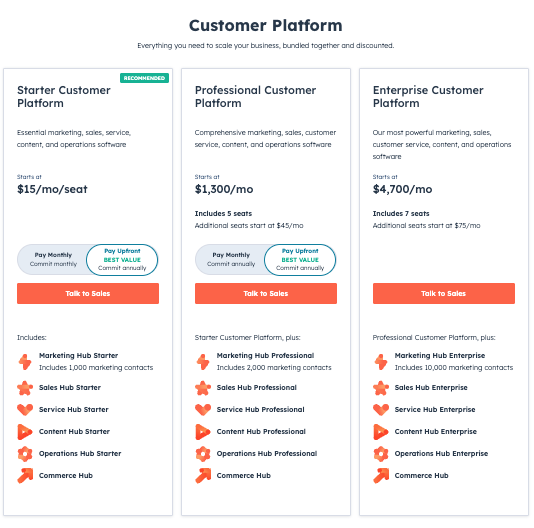534x528 pixels.
Task: Open Commerce Hub item in Starter card
Action: 66,476
